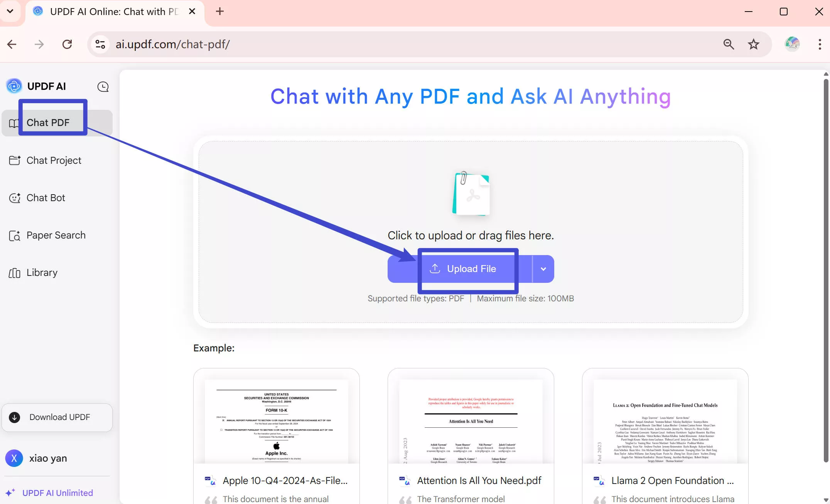This screenshot has height=504, width=830.
Task: Open chat history clock icon
Action: coord(103,87)
